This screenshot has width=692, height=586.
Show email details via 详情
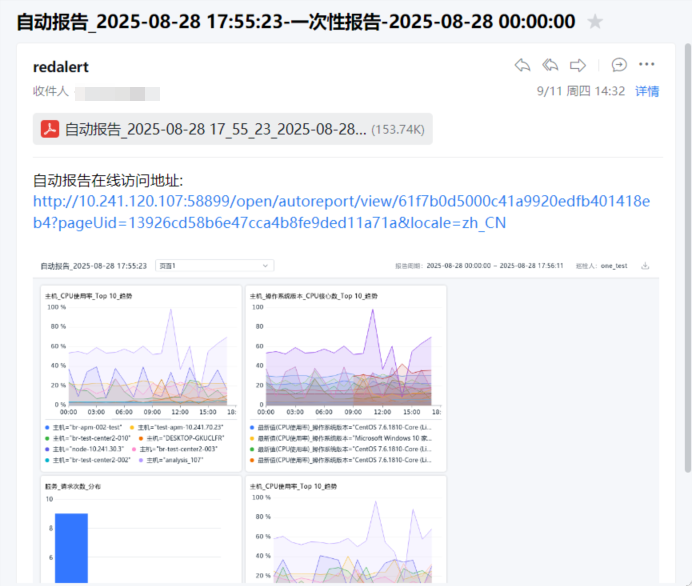tap(647, 91)
